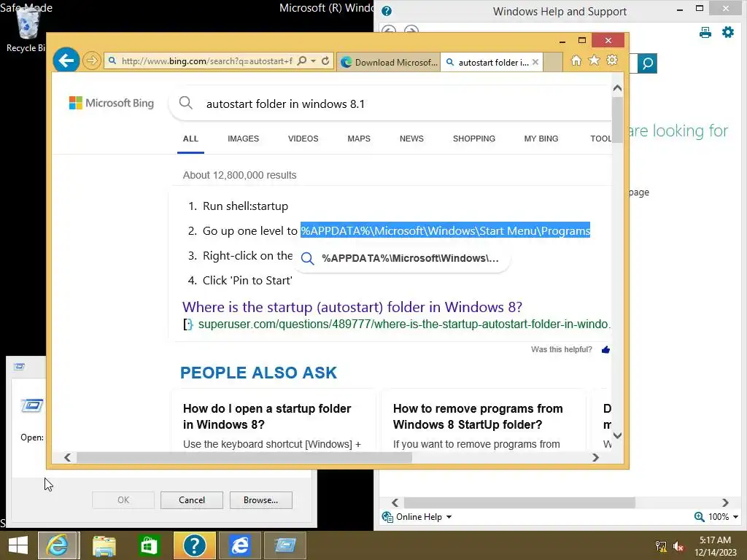The height and width of the screenshot is (560, 747).
Task: Search the selected %APPDATA% text popup
Action: [402, 258]
